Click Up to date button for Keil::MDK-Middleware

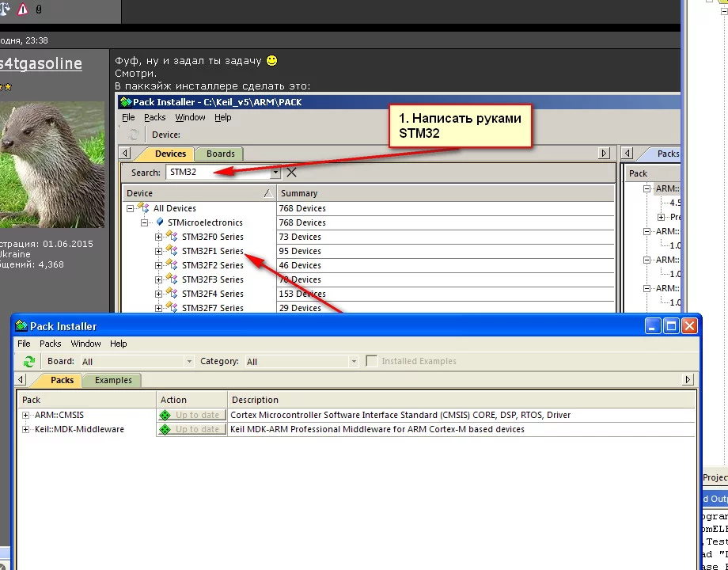pyautogui.click(x=191, y=429)
